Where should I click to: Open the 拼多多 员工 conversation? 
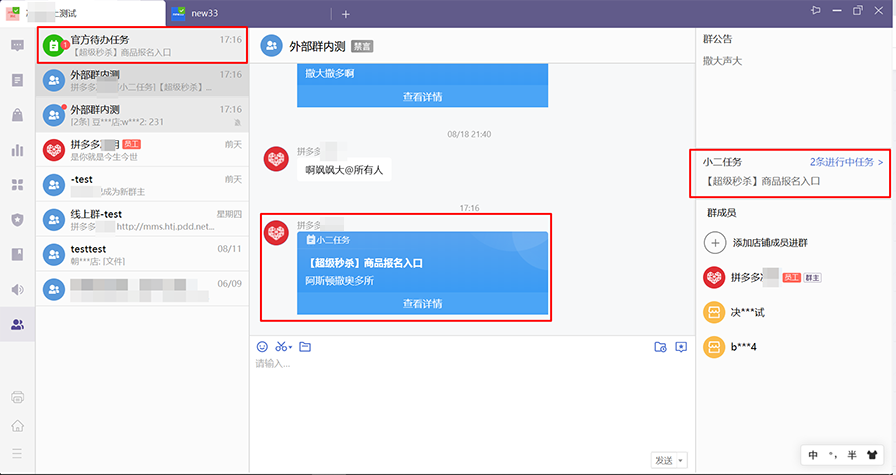(x=142, y=150)
